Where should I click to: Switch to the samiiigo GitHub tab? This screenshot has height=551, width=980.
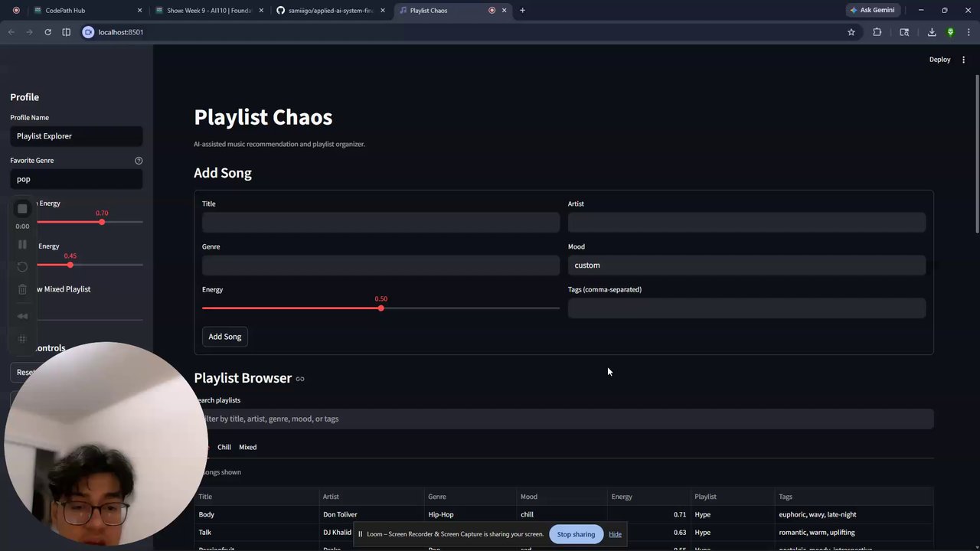click(x=329, y=11)
